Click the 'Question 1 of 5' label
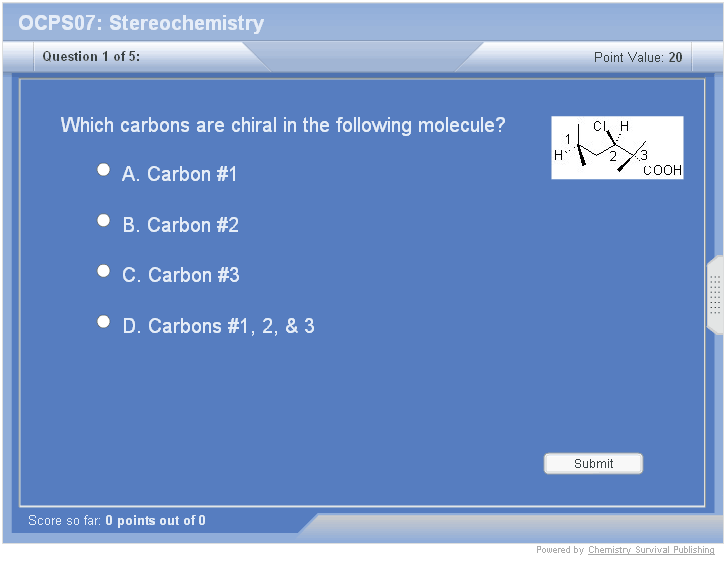Image resolution: width=727 pixels, height=561 pixels. [91, 57]
